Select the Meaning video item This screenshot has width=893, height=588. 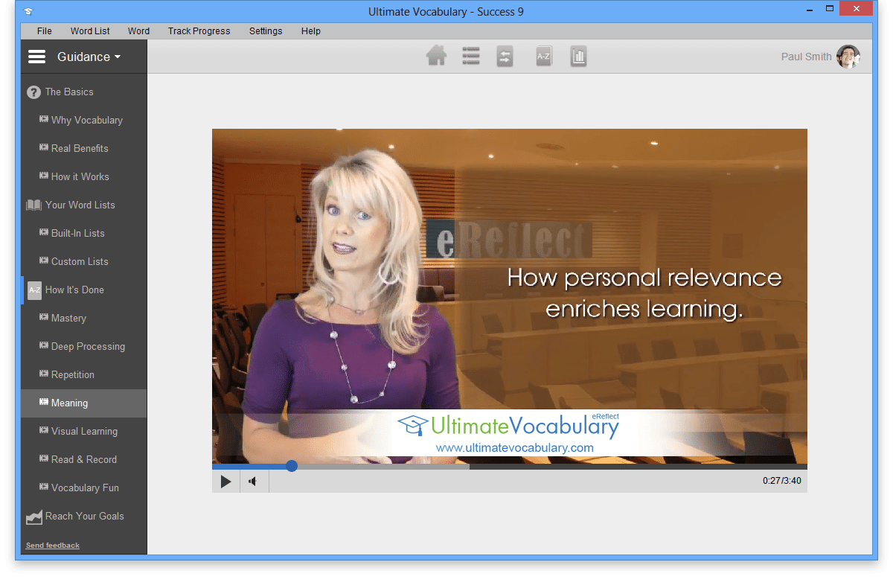point(83,403)
